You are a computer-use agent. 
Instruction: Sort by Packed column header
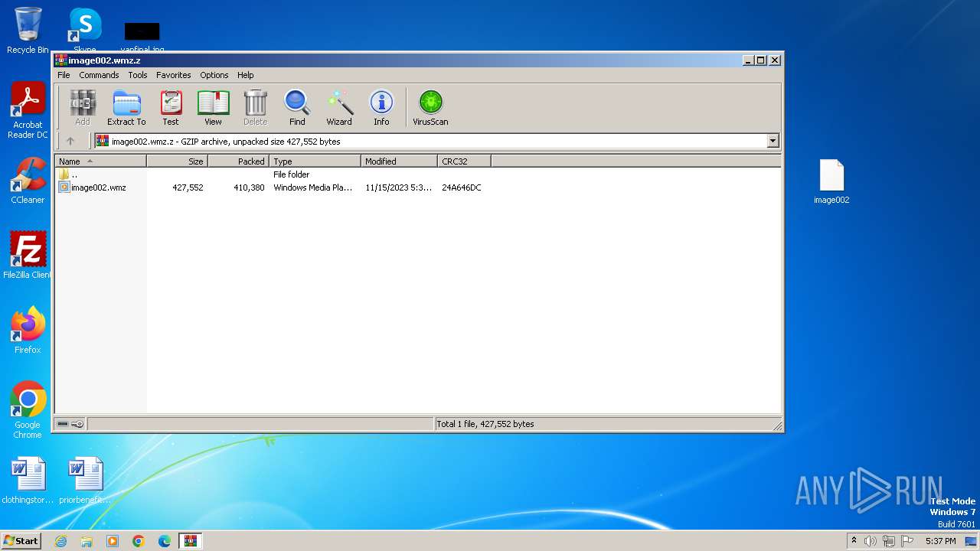coord(238,161)
